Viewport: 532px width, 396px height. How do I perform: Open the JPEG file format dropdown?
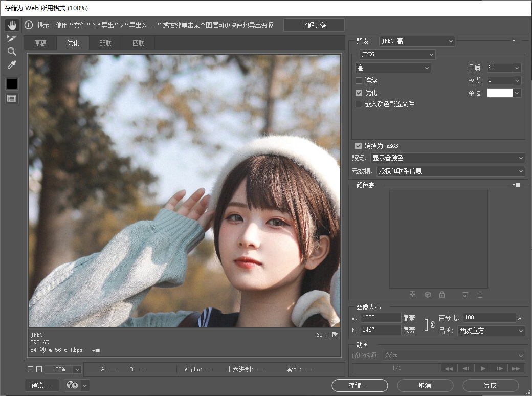click(x=397, y=54)
